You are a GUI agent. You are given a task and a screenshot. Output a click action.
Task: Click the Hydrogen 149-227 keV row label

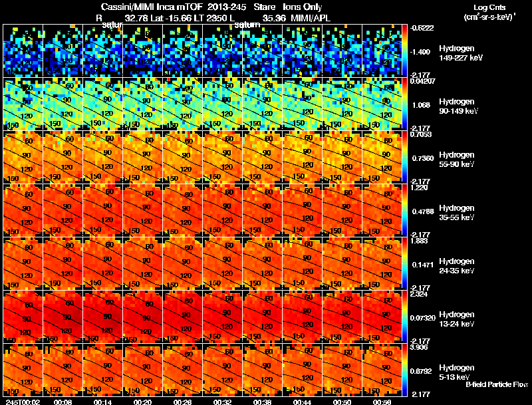(461, 53)
